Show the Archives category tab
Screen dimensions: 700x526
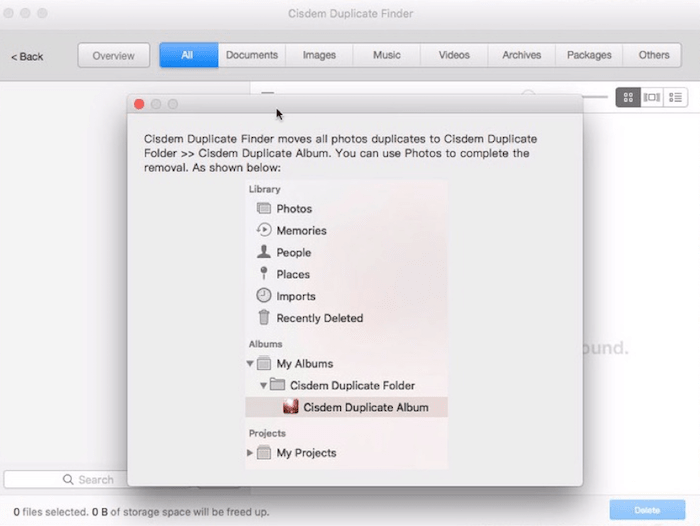pos(521,55)
